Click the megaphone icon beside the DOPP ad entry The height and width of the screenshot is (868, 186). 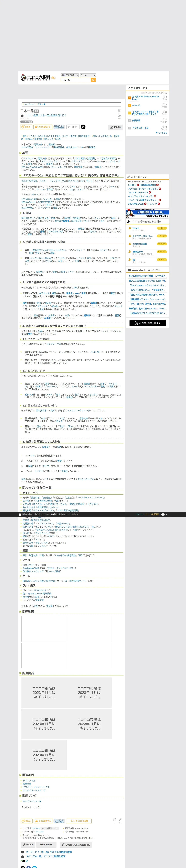[130, 228]
